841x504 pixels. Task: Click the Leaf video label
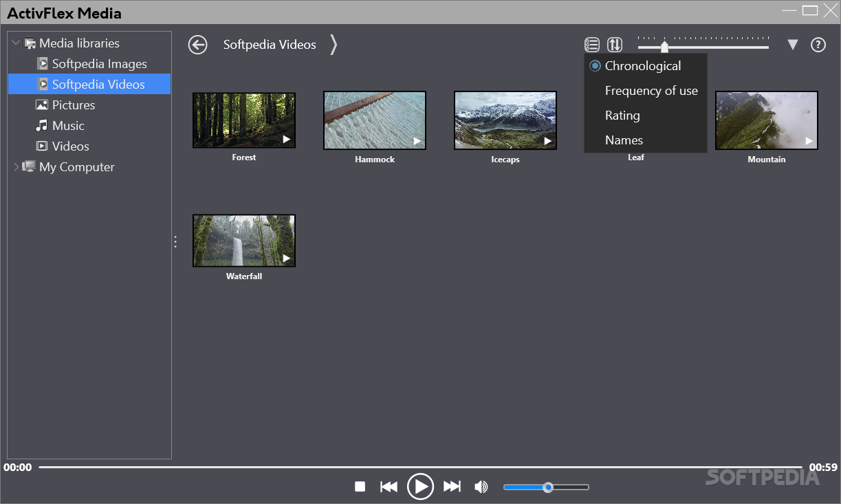(x=636, y=157)
